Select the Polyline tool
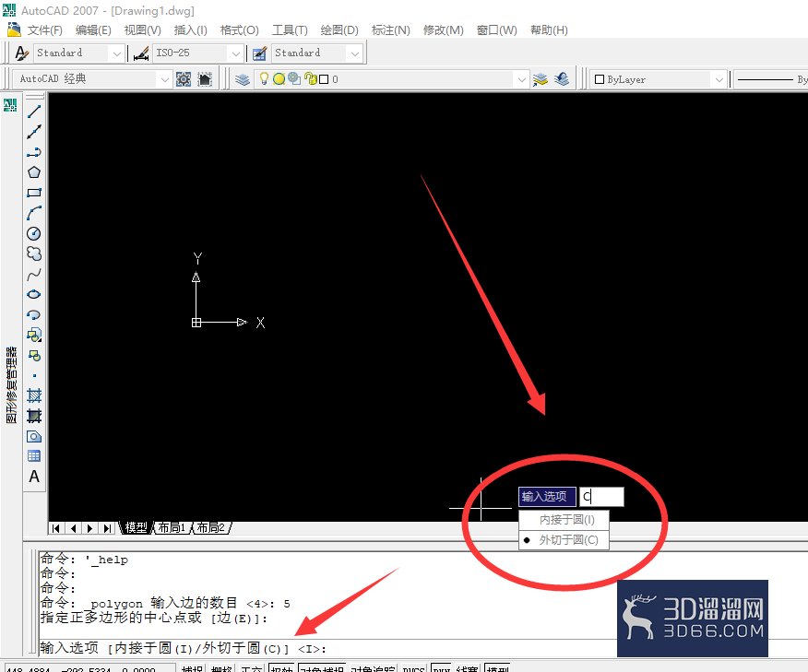 point(34,152)
